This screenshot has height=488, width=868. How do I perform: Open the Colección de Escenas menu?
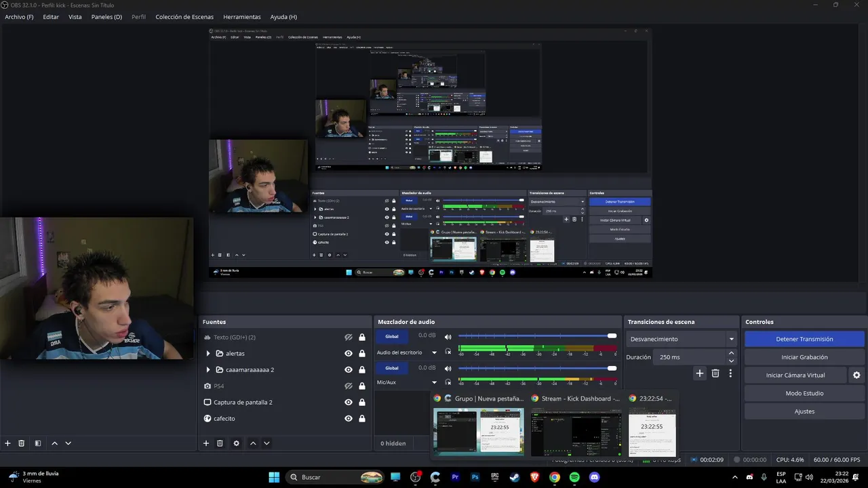tap(184, 17)
